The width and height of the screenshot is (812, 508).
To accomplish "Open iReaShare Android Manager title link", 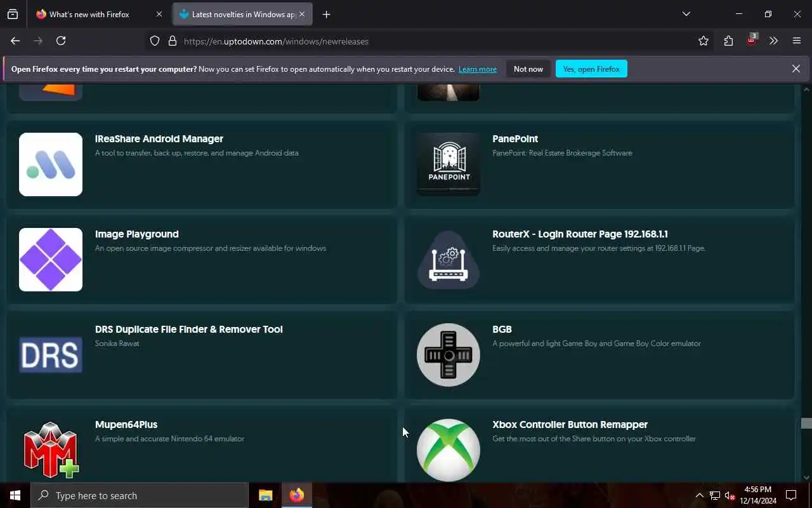I will 159,138.
